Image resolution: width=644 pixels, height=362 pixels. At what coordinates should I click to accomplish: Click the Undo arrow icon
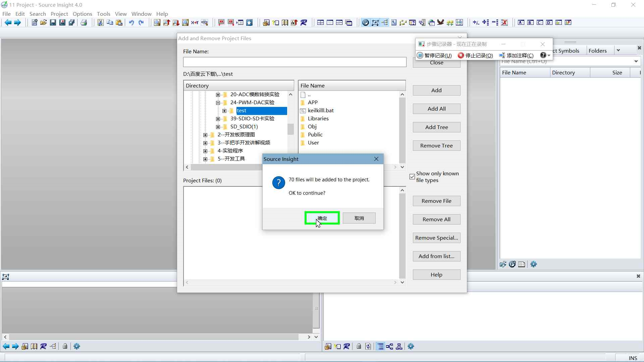point(131,22)
